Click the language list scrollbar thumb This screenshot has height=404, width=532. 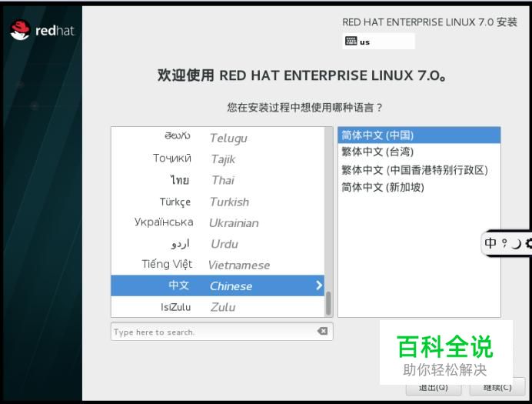pos(328,303)
